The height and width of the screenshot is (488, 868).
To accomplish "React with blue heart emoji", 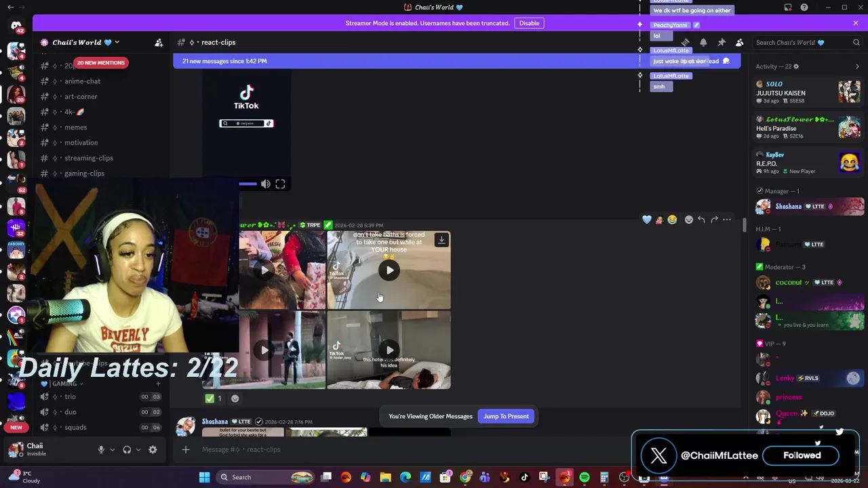I will (646, 220).
